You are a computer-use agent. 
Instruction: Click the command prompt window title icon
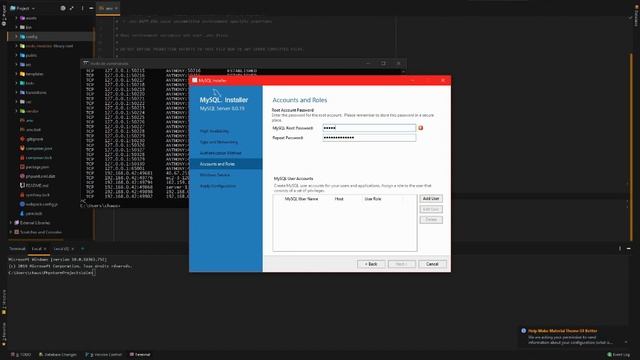[x=86, y=63]
